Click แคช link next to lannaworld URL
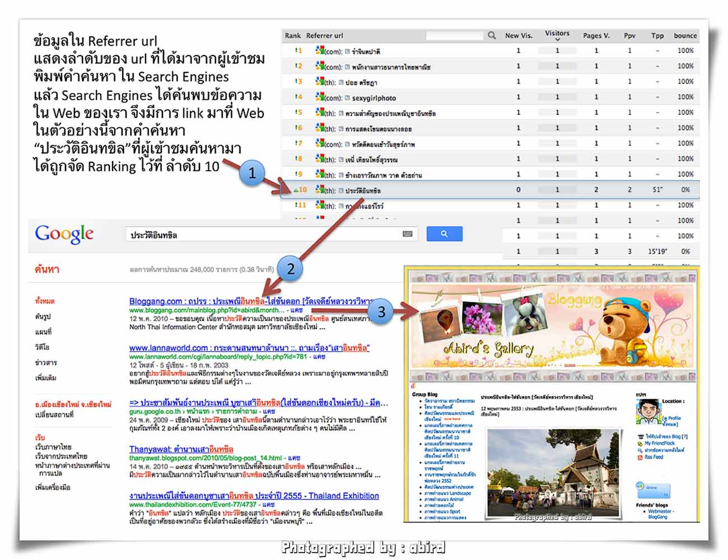Viewport: 728px width, 560px height. (x=319, y=357)
